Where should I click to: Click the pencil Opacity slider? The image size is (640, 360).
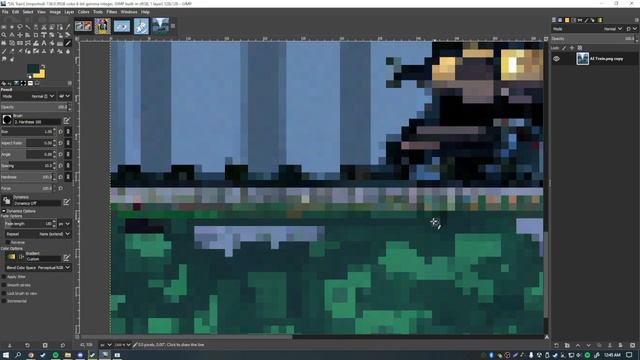tap(34, 107)
